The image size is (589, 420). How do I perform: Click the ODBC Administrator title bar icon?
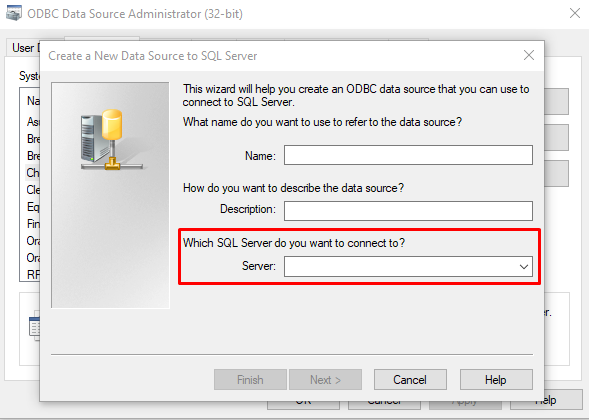[x=14, y=14]
